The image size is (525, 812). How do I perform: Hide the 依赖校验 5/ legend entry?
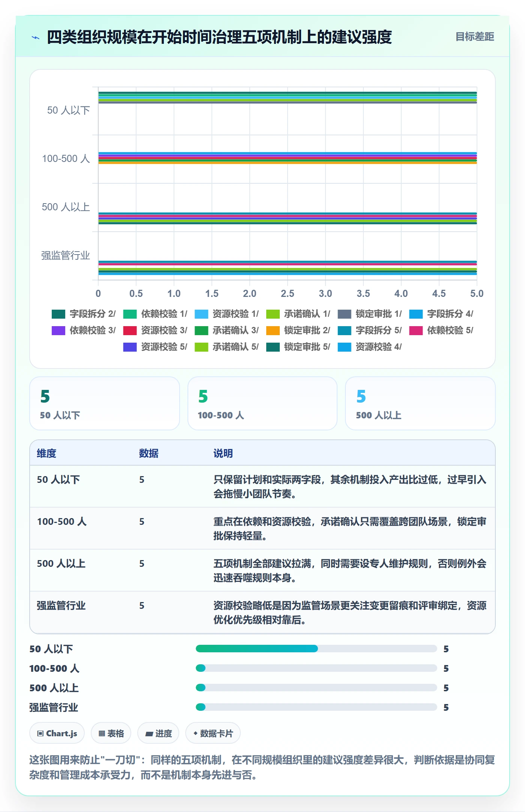441,330
